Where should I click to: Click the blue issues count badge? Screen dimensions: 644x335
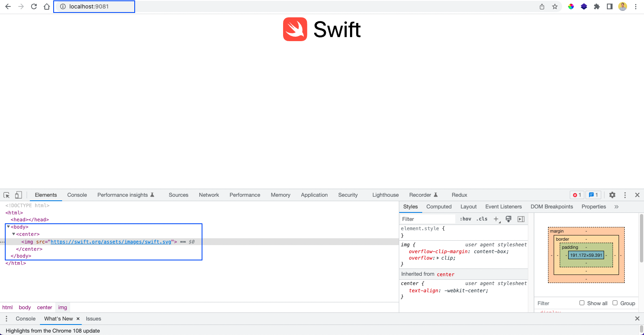593,195
